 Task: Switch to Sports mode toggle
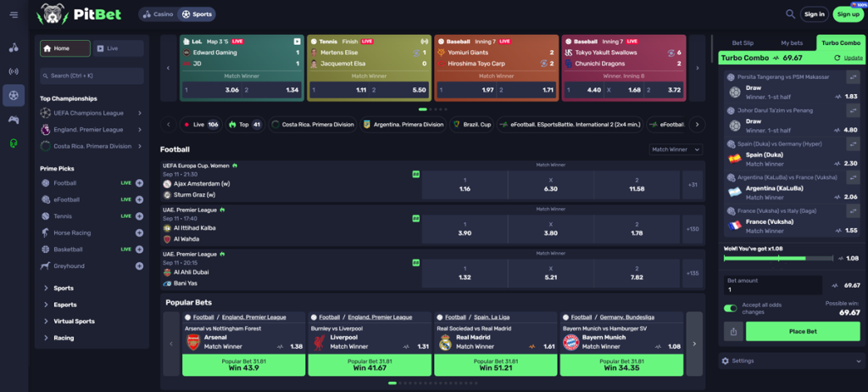click(x=197, y=14)
